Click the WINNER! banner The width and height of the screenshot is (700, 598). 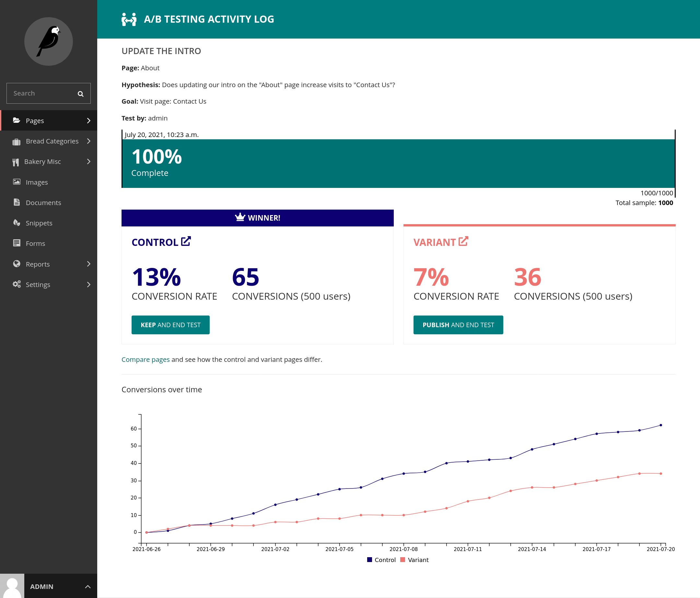point(258,218)
